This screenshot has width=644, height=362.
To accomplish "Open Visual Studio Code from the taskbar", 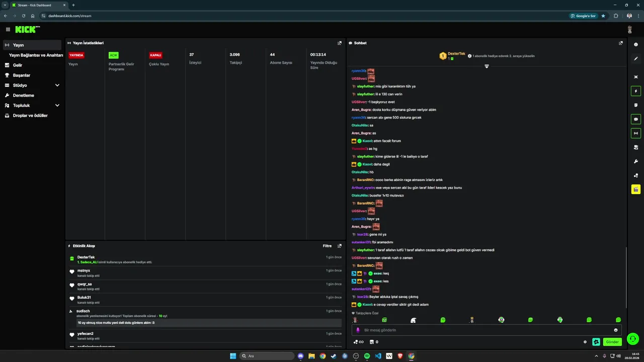I will (x=378, y=356).
